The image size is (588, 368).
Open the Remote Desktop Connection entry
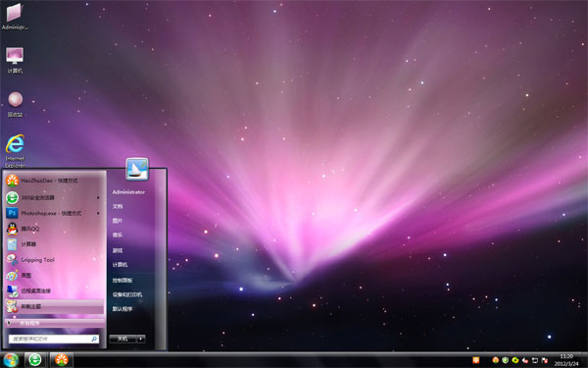pos(54,290)
